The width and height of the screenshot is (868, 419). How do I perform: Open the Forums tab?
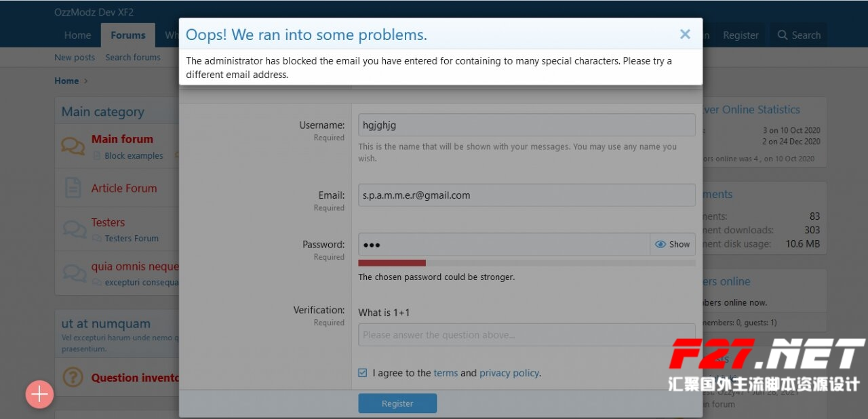coord(127,35)
